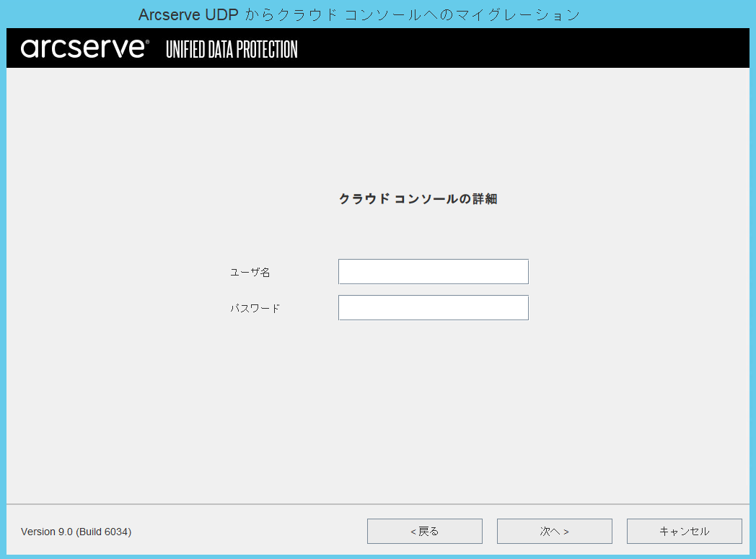
Task: Click the パスワード label
Action: pyautogui.click(x=255, y=309)
